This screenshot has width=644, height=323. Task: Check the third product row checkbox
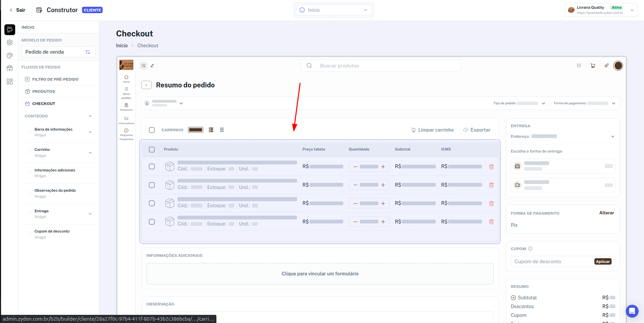(152, 204)
